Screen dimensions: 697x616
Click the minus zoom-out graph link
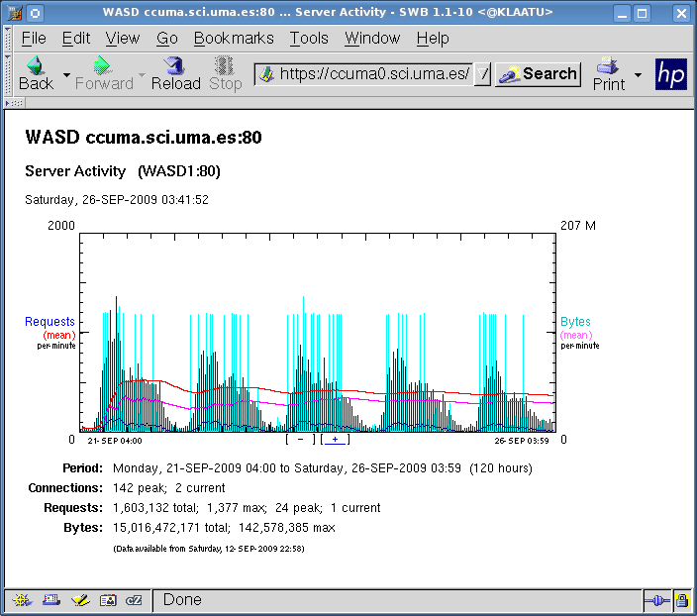301,440
